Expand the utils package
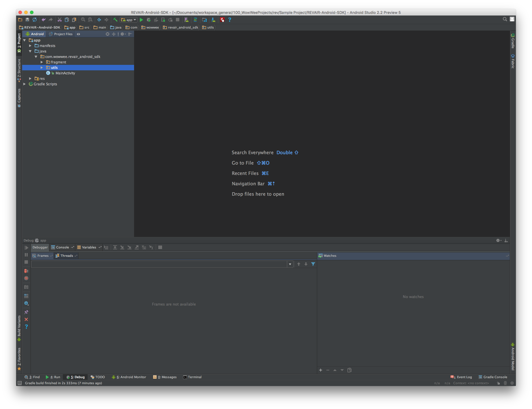This screenshot has width=532, height=409. point(42,68)
